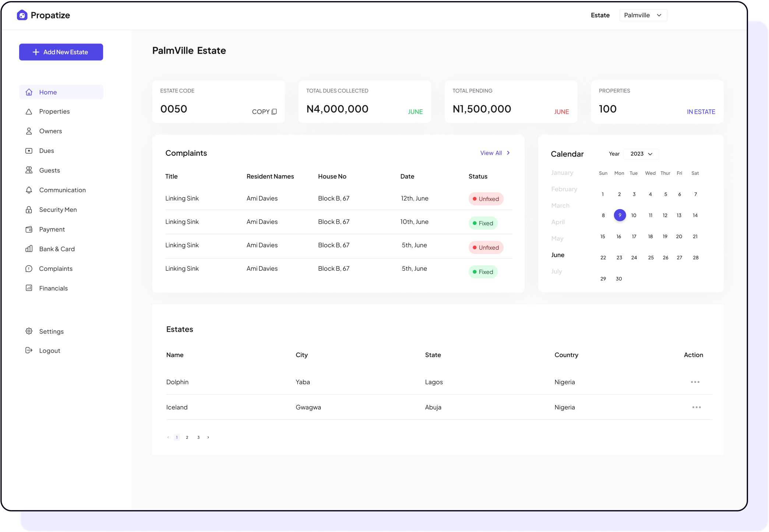Open action dots for Iceland estate

696,407
